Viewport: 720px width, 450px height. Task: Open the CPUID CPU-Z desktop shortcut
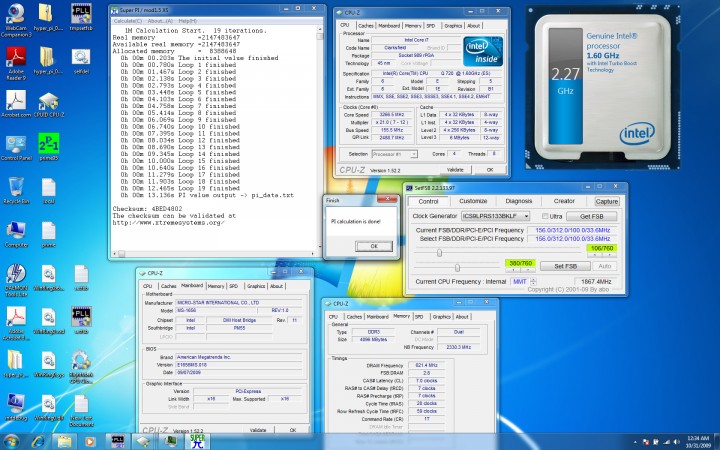coord(48,101)
